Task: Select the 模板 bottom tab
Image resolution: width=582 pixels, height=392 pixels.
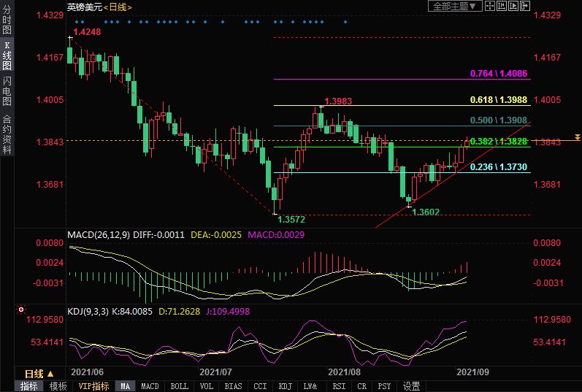Action: click(58, 386)
